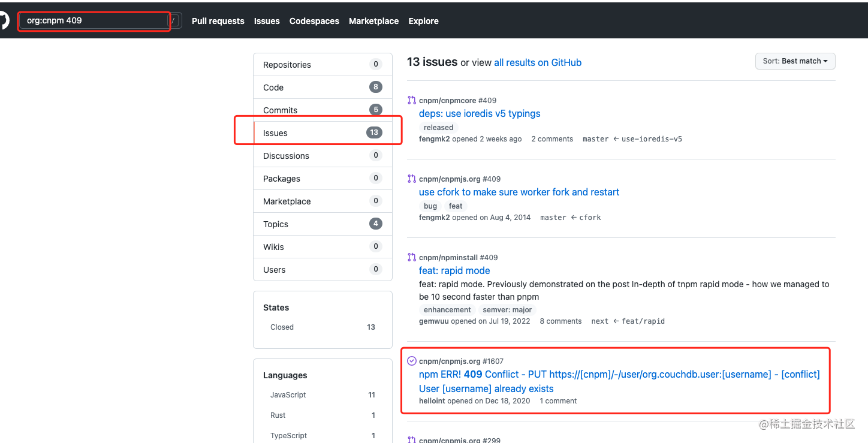
Task: Filter results by Rust language
Action: coord(323,415)
